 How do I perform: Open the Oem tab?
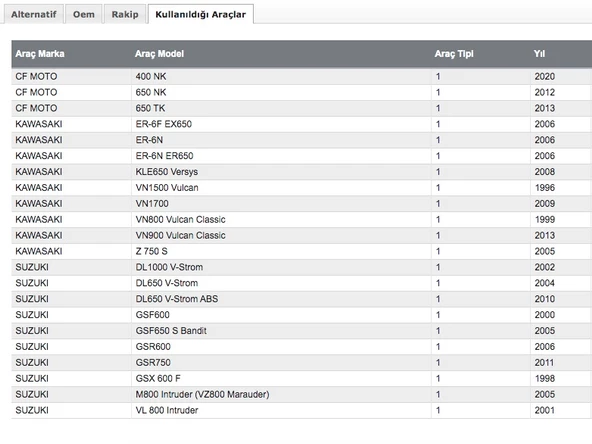84,14
